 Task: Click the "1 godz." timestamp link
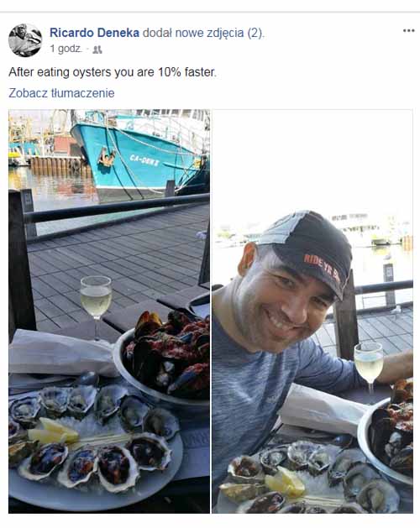[x=66, y=50]
